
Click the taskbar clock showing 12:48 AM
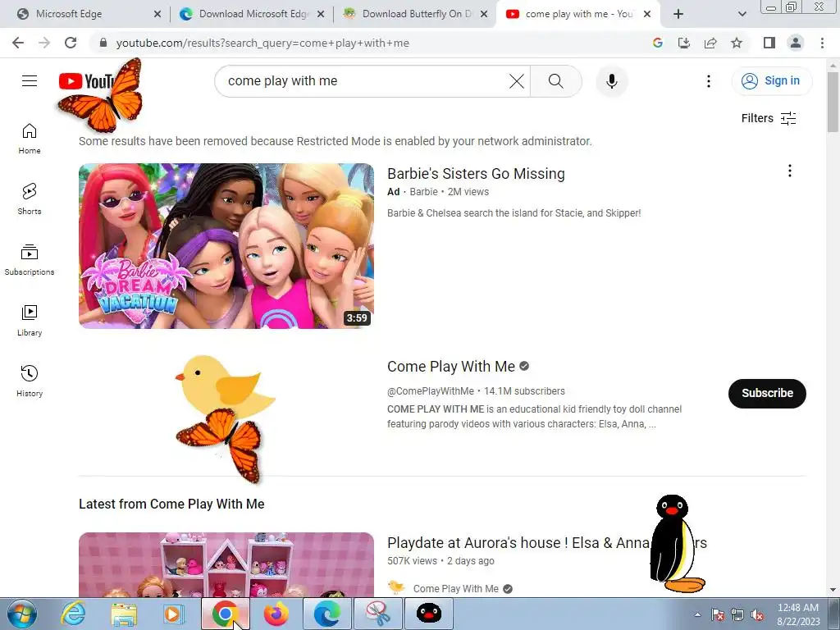[x=798, y=614]
